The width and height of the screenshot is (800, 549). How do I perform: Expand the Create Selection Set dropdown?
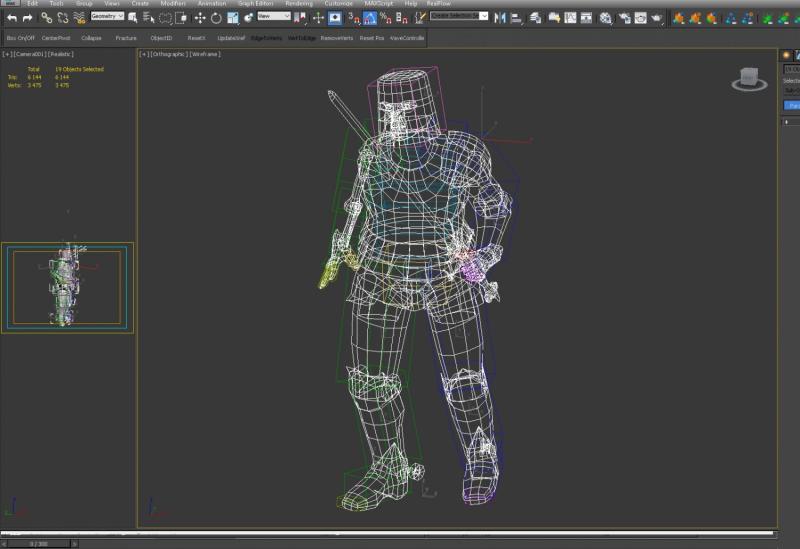tap(459, 16)
